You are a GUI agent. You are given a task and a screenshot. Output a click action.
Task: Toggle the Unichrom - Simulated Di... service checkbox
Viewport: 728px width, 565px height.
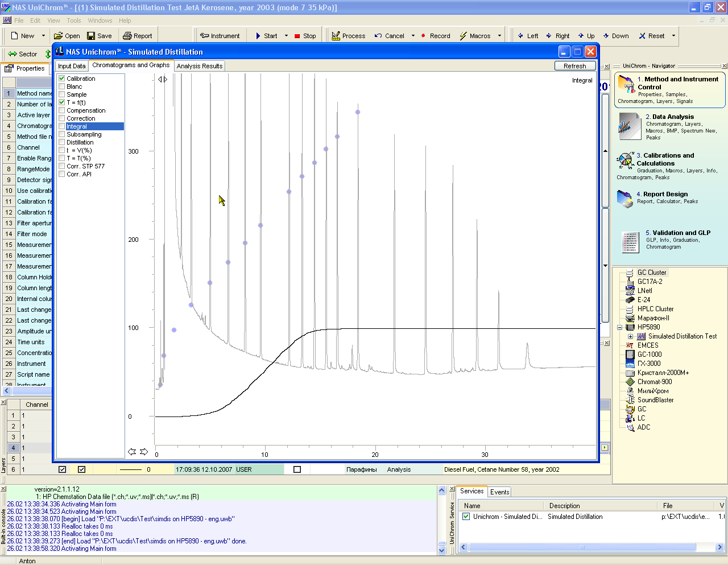coord(466,517)
